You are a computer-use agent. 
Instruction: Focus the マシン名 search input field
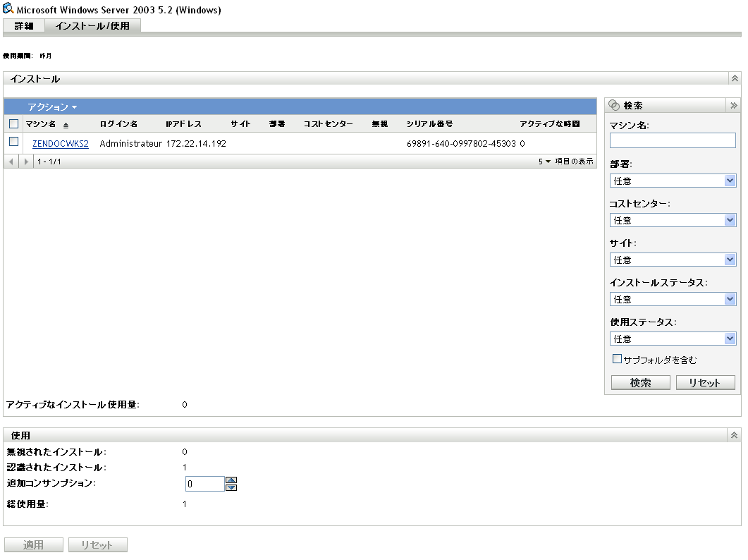(x=673, y=140)
